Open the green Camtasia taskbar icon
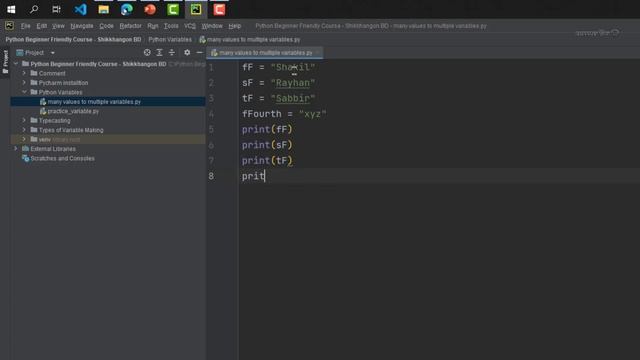The image size is (640, 360). (173, 9)
